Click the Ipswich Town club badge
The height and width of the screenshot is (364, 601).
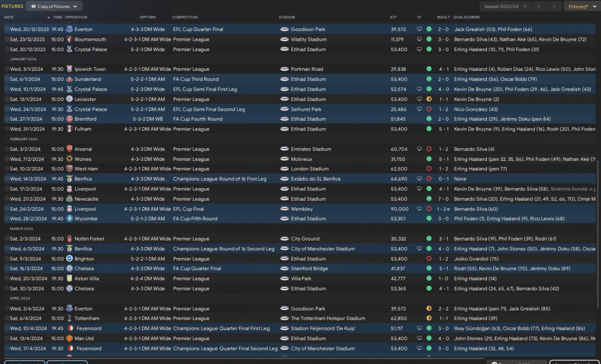tap(69, 69)
